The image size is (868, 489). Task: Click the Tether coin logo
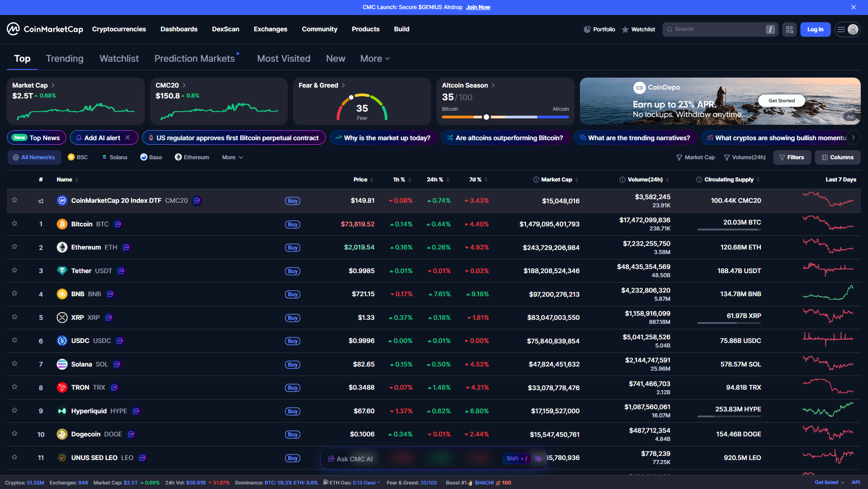click(x=62, y=271)
